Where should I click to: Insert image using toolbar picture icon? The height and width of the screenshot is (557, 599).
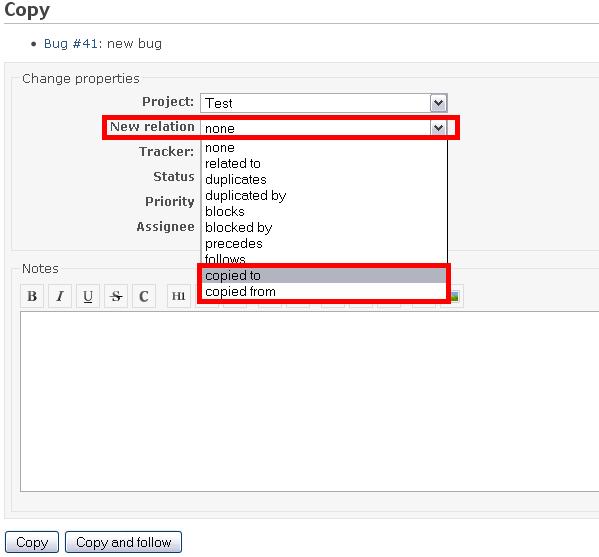pos(455,296)
